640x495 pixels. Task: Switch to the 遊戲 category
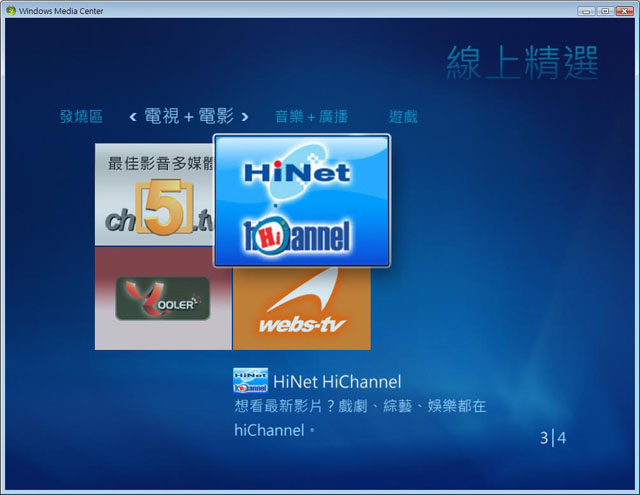coord(403,117)
